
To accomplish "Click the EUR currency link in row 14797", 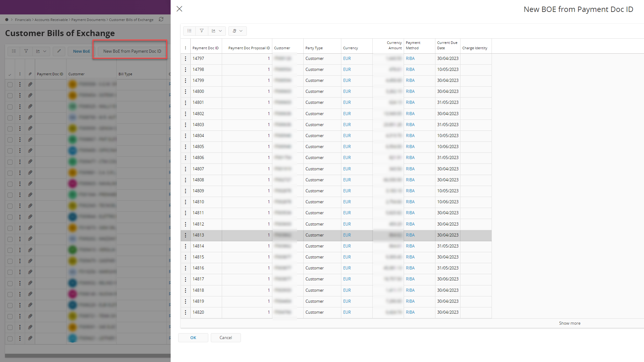I will [347, 59].
